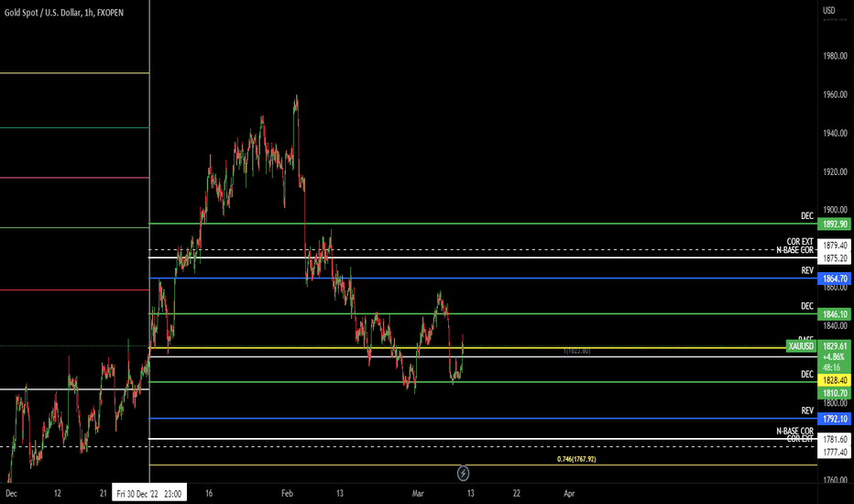Click the REV label above 1792.10 line
Viewport: 854px width, 504px height.
pos(807,411)
